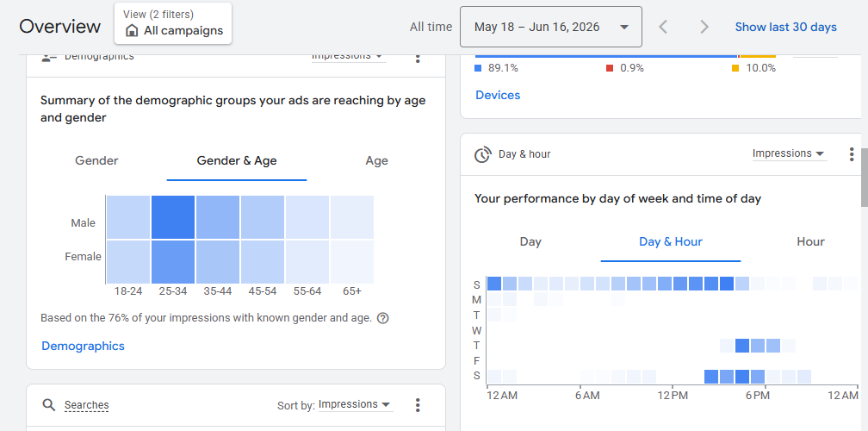Screen dimensions: 868x431
Task: Click the yellow 10.0% device legend square
Action: (735, 68)
